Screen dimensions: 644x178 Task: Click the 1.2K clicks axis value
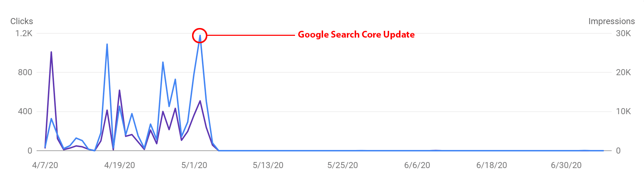click(24, 33)
